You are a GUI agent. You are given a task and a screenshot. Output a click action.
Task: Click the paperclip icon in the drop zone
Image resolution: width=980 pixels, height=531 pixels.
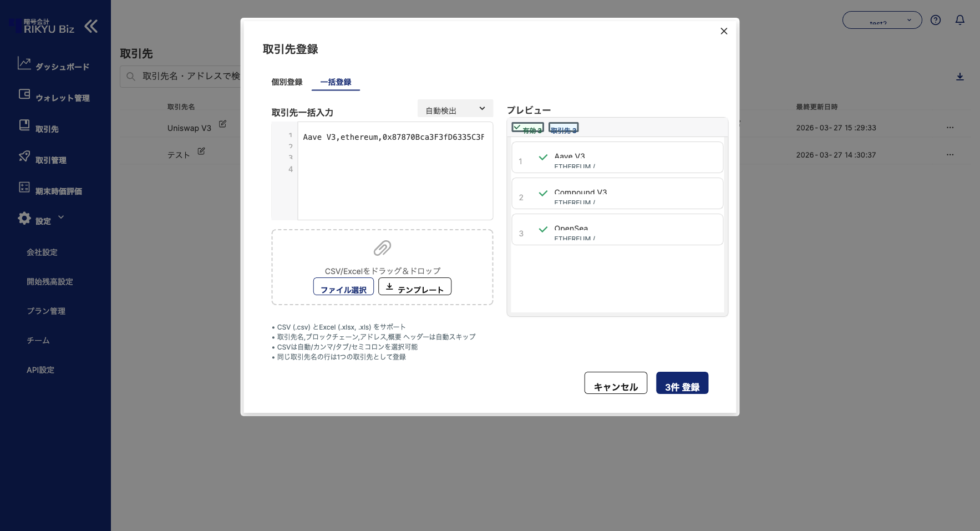tap(382, 248)
